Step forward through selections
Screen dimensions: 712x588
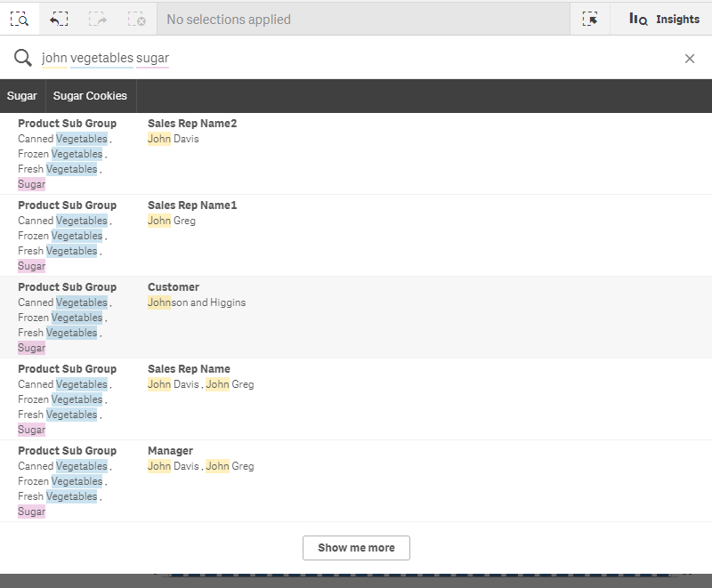(x=98, y=18)
